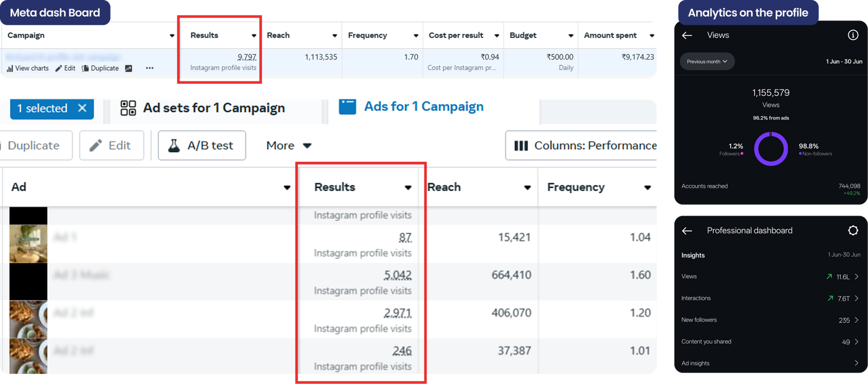Switch to Ads for 1 Campaign tab
The height and width of the screenshot is (384, 868).
pos(411,106)
